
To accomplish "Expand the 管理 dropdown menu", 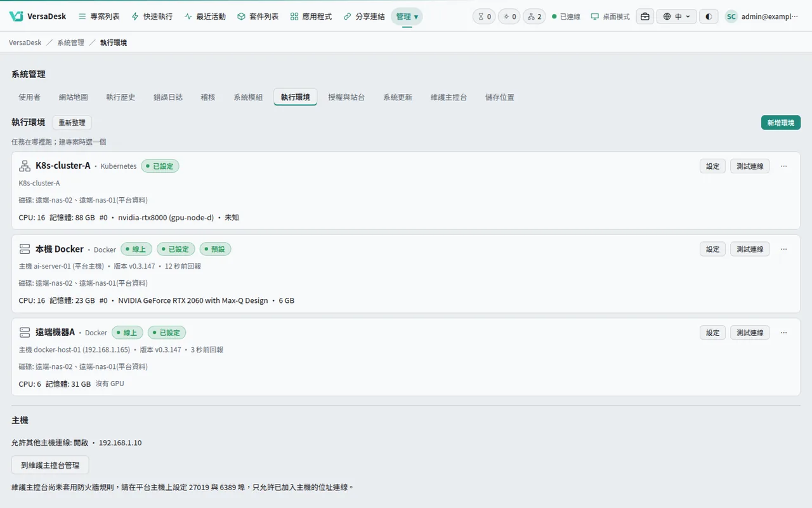I will pyautogui.click(x=407, y=17).
